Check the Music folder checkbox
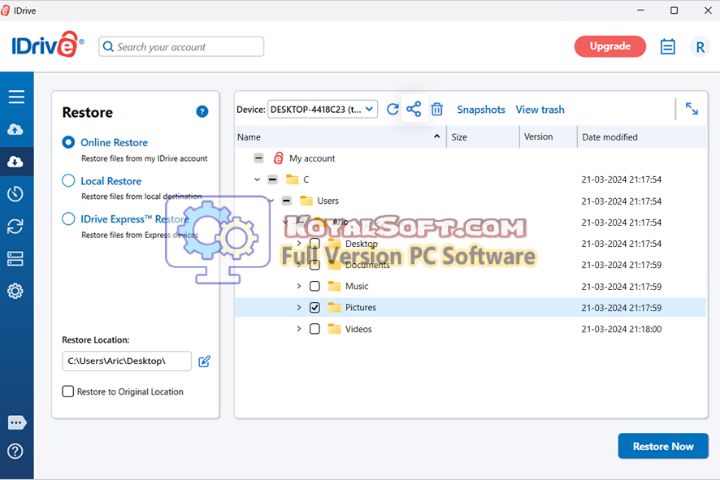Viewport: 720px width, 480px height. 315,286
